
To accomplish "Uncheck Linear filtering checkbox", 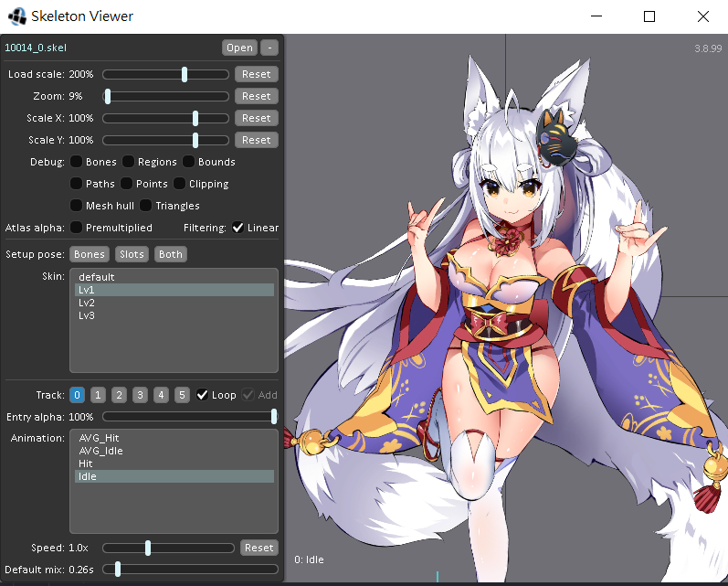I will coord(237,228).
